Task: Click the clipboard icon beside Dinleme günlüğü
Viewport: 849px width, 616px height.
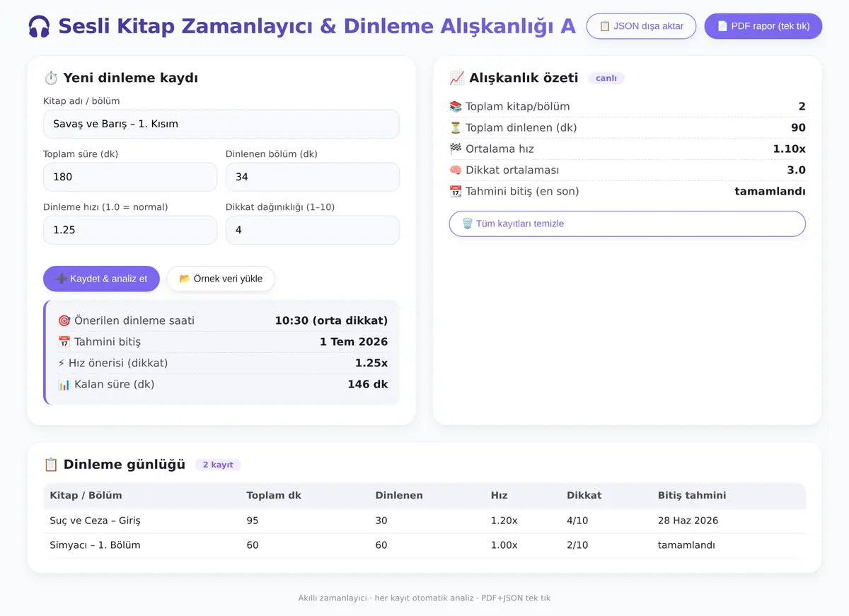Action: point(51,465)
